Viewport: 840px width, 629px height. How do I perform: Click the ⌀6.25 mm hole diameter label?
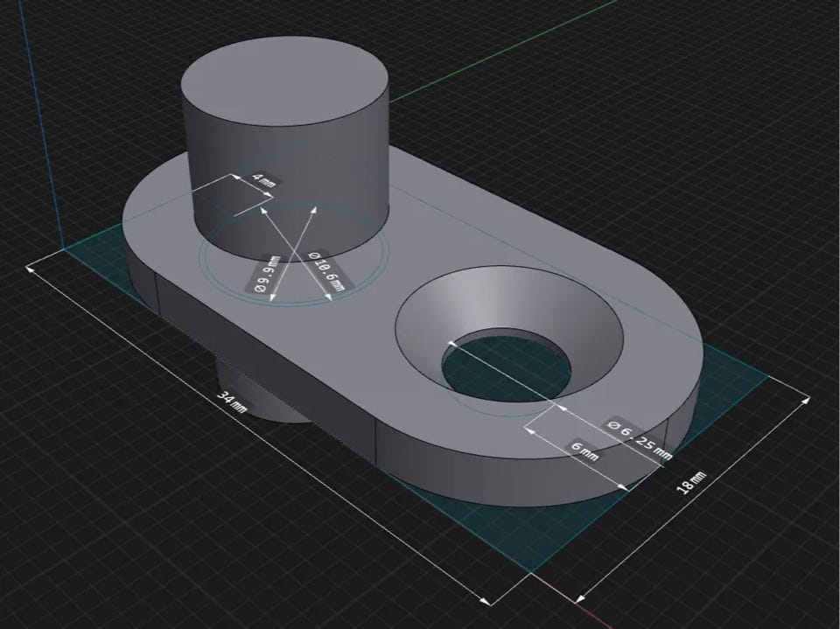point(639,440)
